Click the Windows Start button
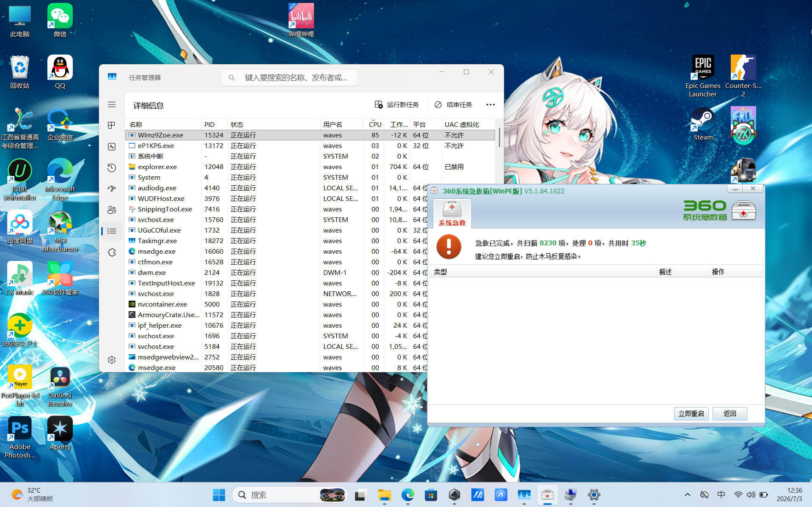The height and width of the screenshot is (507, 812). pyautogui.click(x=219, y=495)
